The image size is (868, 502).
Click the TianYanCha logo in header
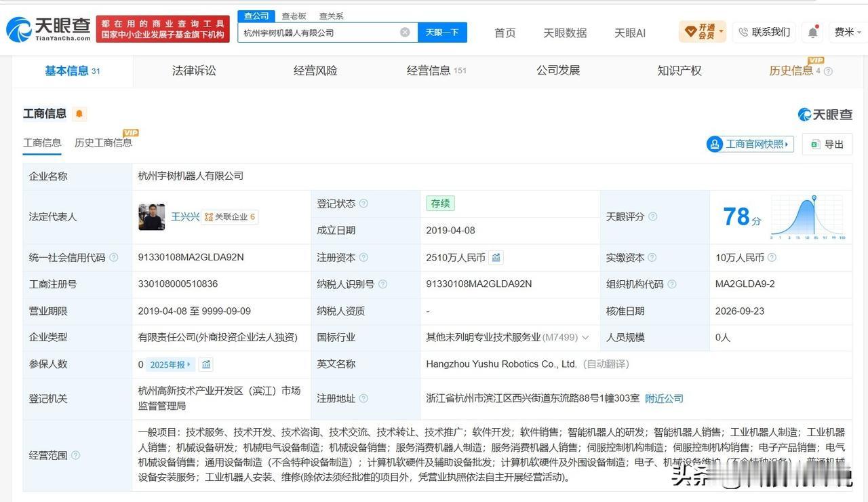48,28
